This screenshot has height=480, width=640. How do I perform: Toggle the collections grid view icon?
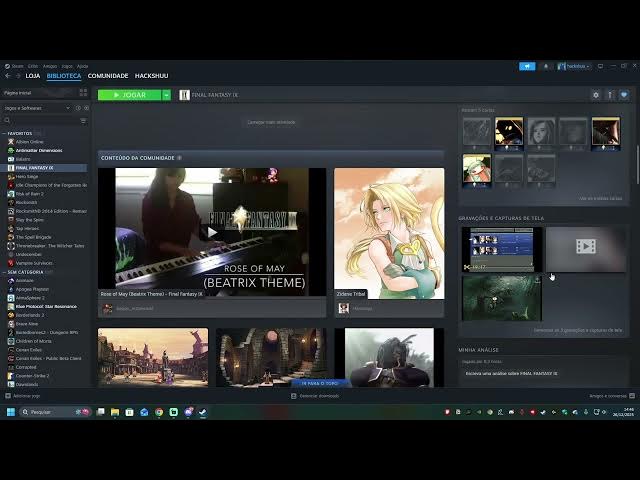click(83, 93)
